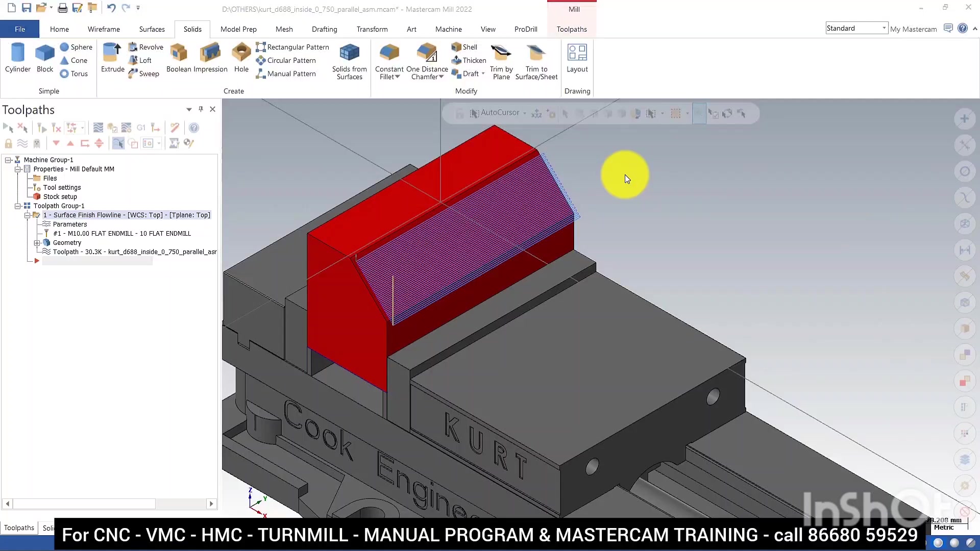
Task: Open My Mastercam link
Action: tap(913, 29)
